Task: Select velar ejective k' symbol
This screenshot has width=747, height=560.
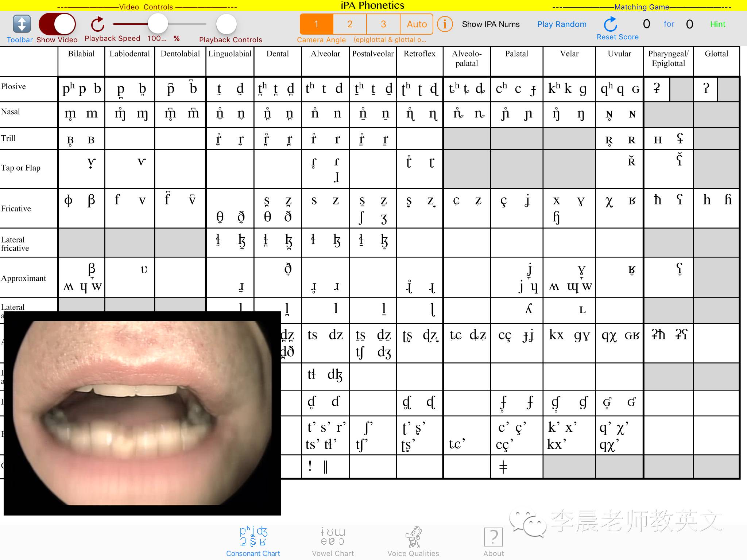Action: pos(554,427)
